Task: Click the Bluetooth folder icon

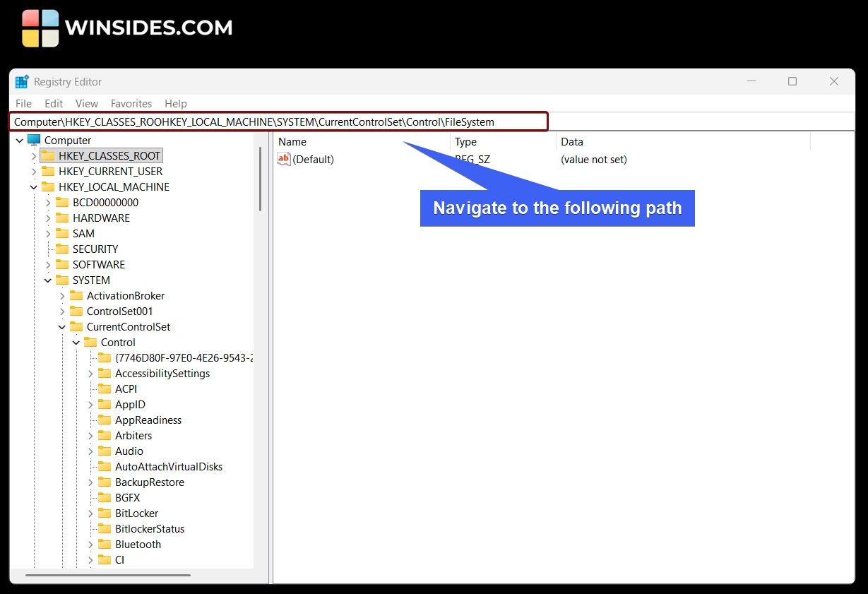Action: pyautogui.click(x=105, y=545)
